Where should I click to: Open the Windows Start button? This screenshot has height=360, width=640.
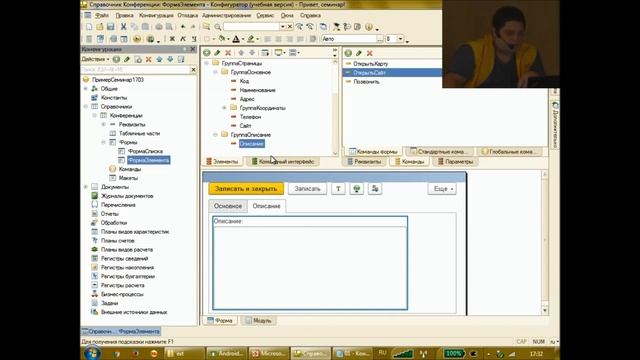[x=92, y=353]
